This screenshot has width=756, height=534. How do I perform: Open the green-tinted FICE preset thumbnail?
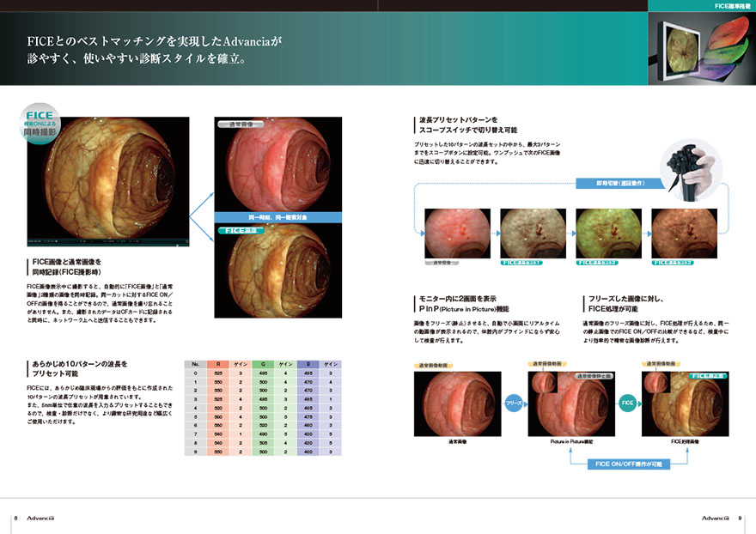click(608, 234)
